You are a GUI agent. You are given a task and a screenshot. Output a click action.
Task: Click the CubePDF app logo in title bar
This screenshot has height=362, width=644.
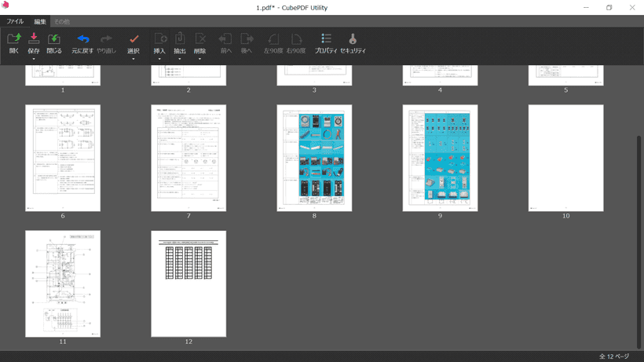tap(5, 5)
